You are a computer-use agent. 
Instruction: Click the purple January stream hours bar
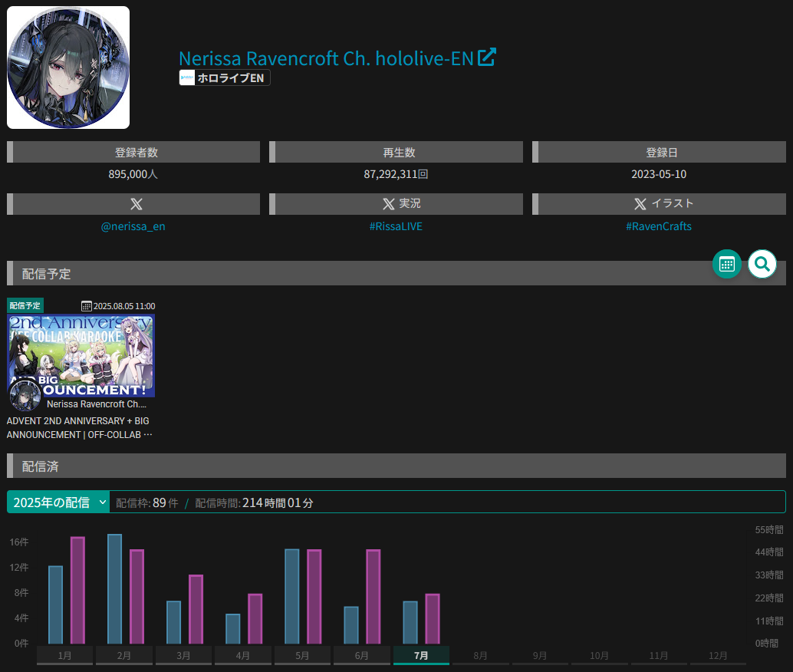tap(78, 590)
